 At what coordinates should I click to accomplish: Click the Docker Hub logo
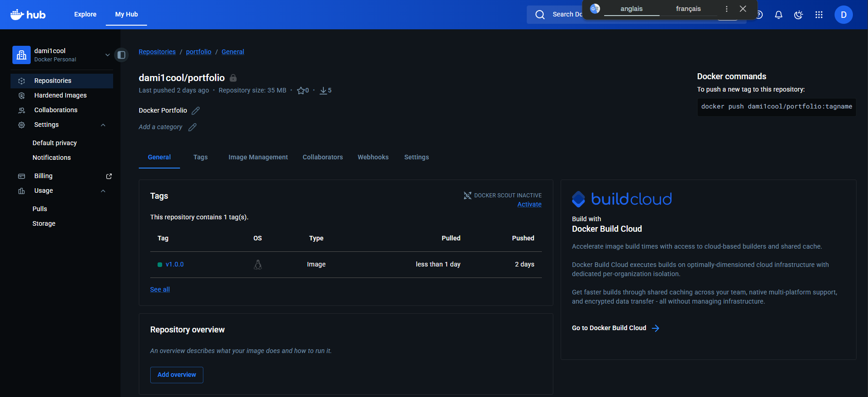click(x=28, y=15)
